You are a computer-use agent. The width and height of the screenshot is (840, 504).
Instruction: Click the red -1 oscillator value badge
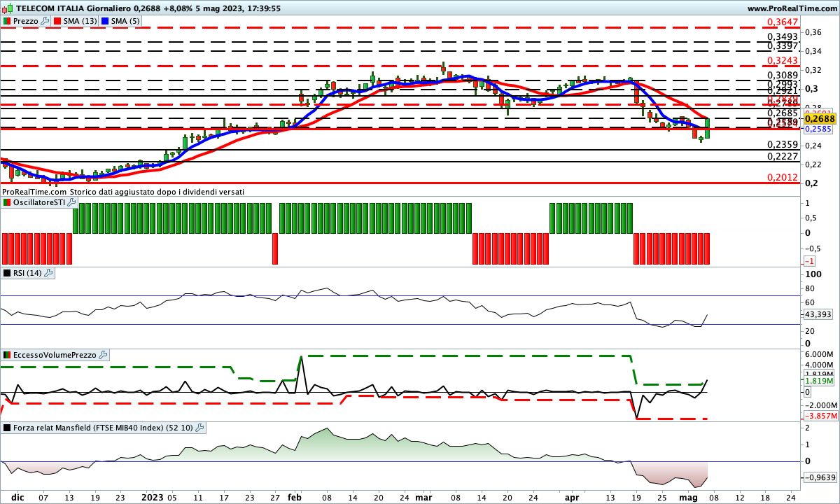tap(809, 260)
